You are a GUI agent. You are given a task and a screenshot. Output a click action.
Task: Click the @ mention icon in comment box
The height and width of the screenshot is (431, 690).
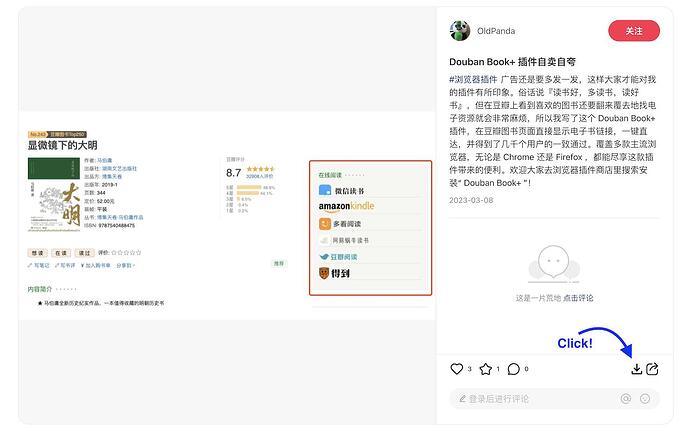(x=626, y=399)
